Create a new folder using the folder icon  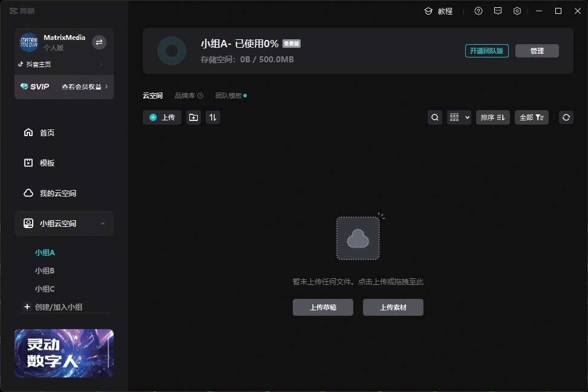pos(194,117)
